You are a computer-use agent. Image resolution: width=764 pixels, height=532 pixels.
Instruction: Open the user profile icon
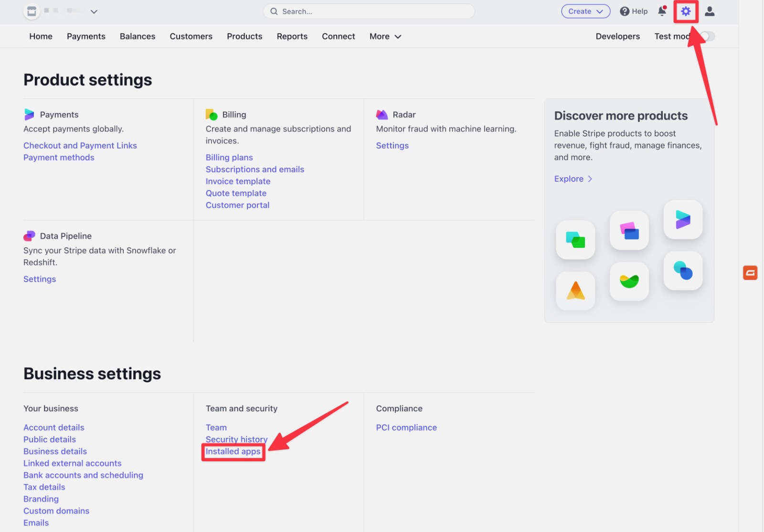click(x=710, y=11)
